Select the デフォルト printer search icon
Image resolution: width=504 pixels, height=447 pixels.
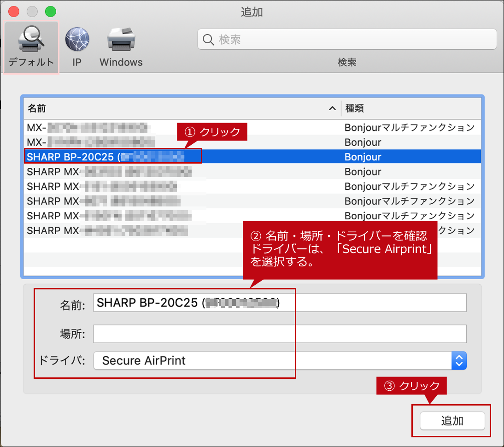pyautogui.click(x=31, y=47)
